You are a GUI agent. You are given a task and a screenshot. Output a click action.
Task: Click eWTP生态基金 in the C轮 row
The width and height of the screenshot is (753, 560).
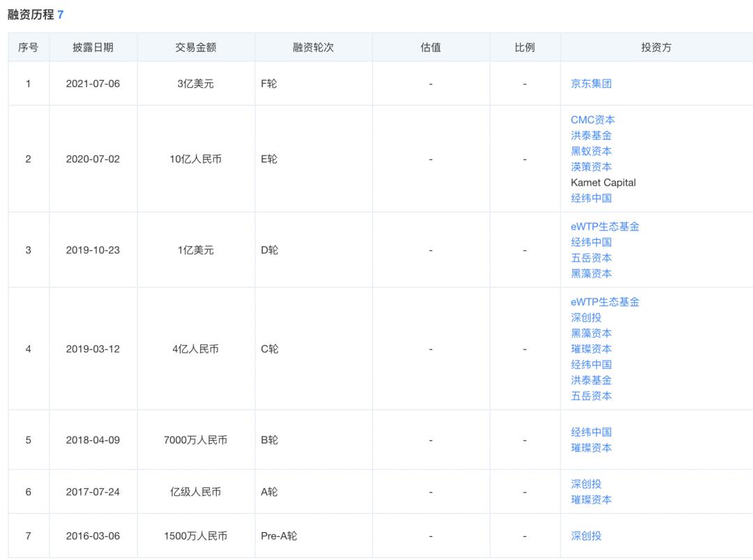604,301
